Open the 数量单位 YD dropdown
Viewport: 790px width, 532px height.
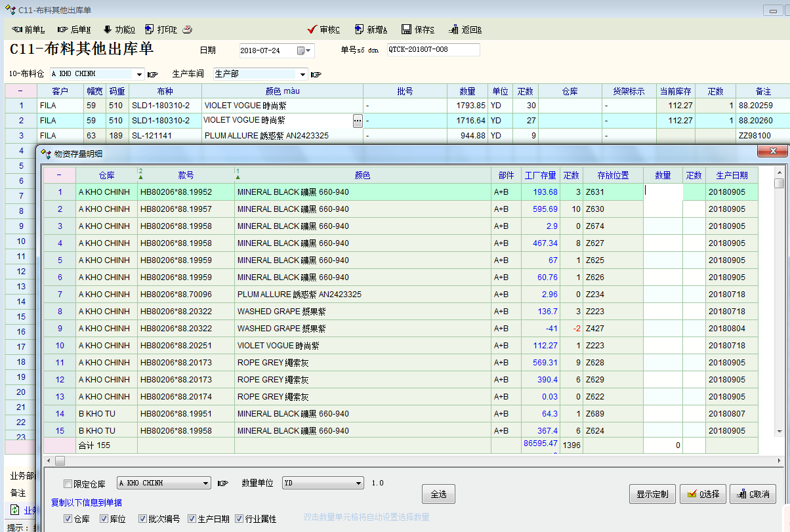pos(358,483)
